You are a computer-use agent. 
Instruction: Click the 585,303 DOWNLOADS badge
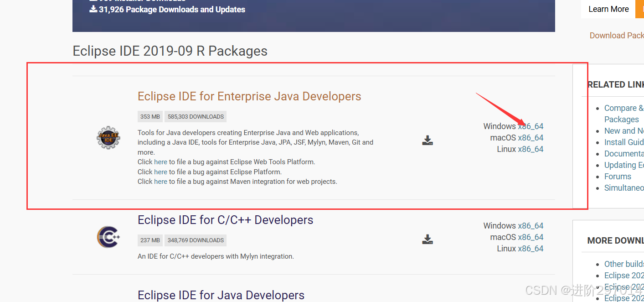[196, 117]
